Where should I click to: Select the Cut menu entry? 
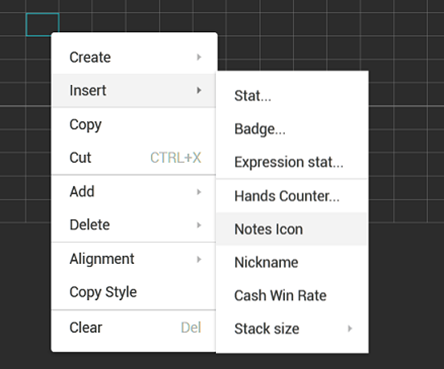click(x=134, y=158)
